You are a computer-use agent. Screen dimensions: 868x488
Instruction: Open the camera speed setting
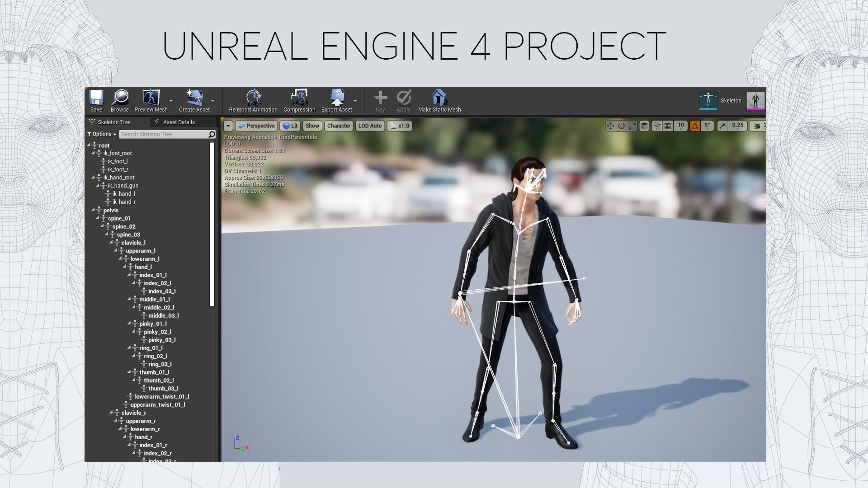click(757, 126)
